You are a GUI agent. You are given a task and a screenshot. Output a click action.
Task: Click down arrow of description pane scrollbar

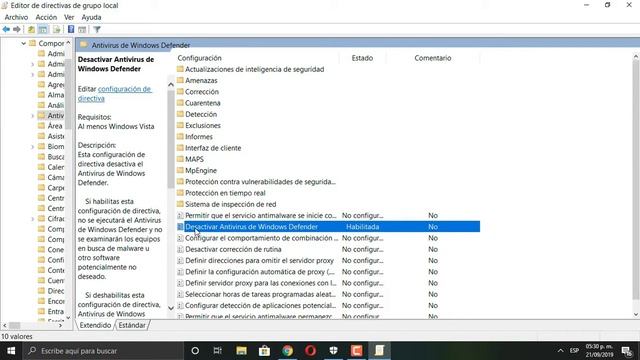click(x=171, y=308)
